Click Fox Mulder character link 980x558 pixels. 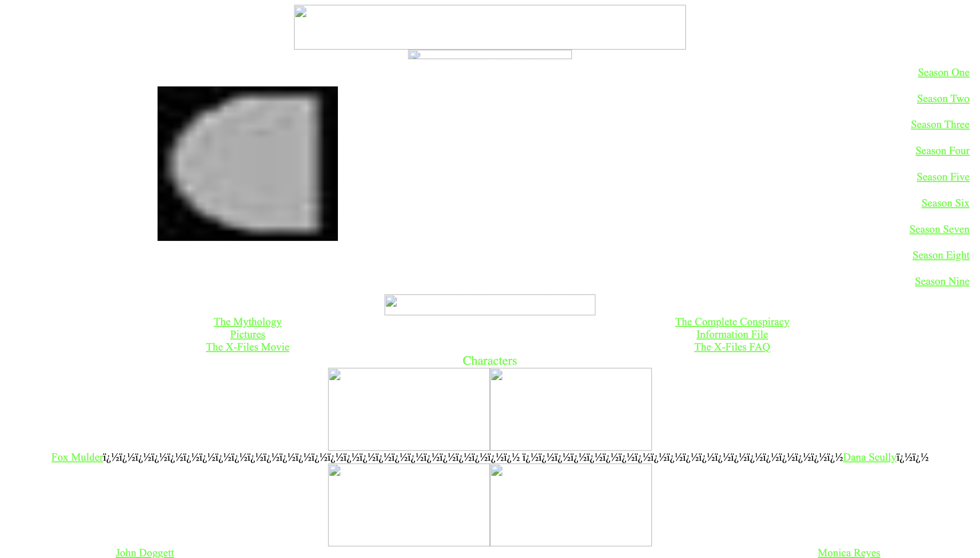[x=76, y=456]
